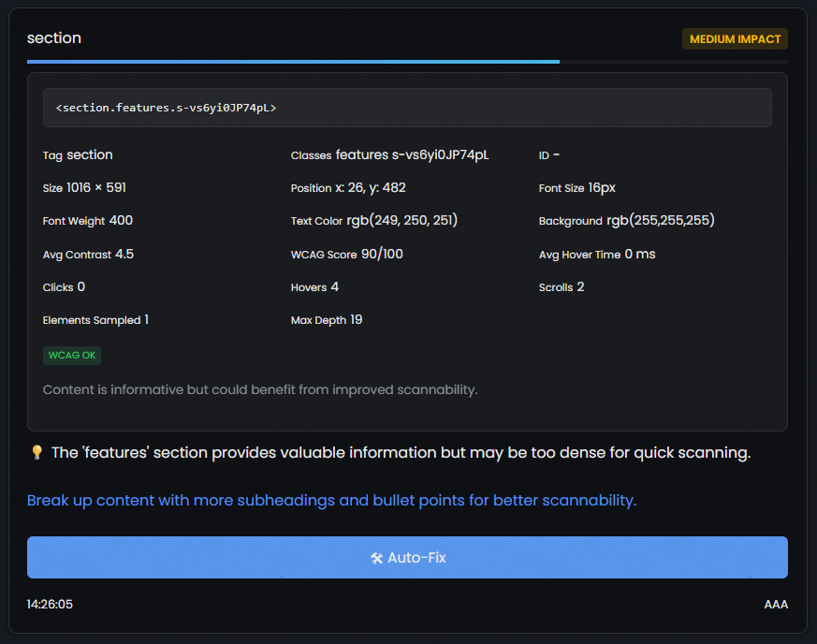This screenshot has width=817, height=644.
Task: Click the AAA rating label
Action: coord(776,605)
